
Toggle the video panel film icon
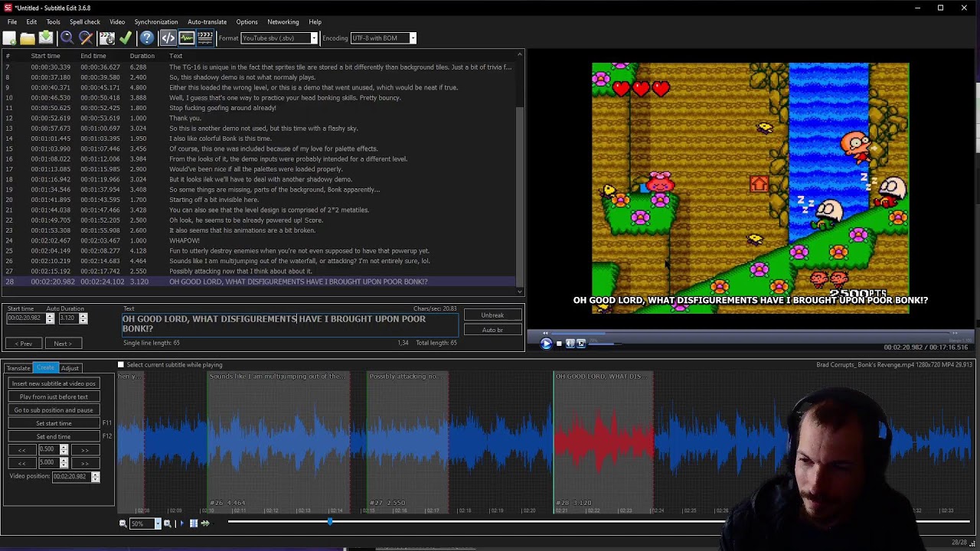point(205,37)
